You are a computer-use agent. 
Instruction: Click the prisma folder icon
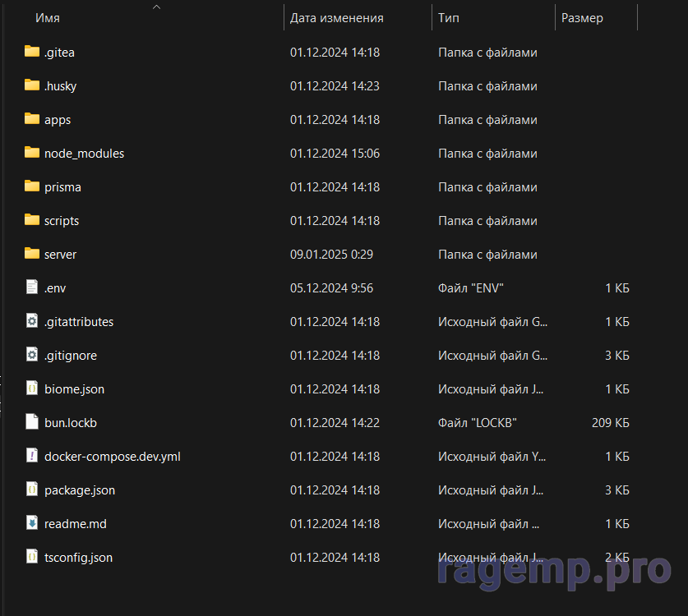click(x=32, y=186)
